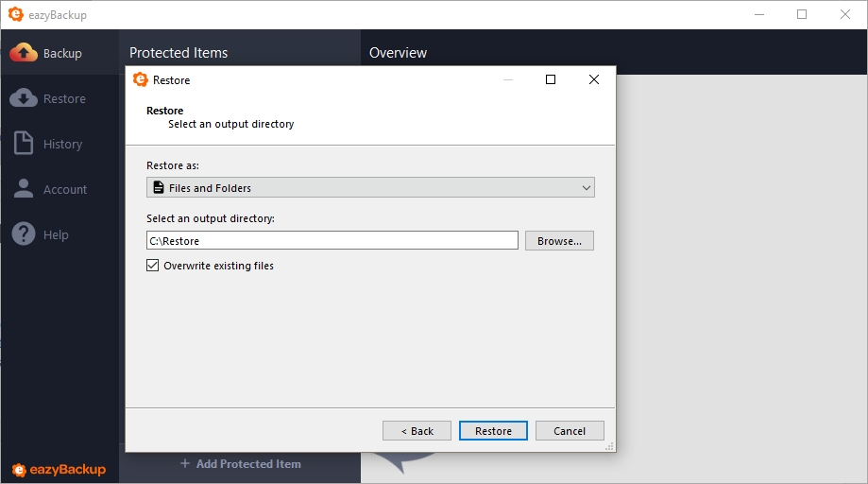Click the Help question mark icon
Viewport: 868px width, 484px height.
coord(24,234)
